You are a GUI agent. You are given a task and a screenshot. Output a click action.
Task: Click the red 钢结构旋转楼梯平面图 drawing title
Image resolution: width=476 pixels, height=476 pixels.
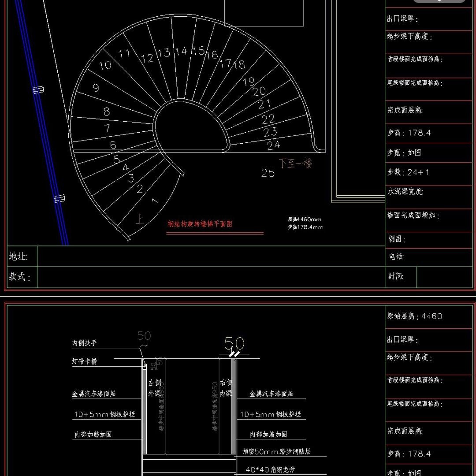click(200, 224)
